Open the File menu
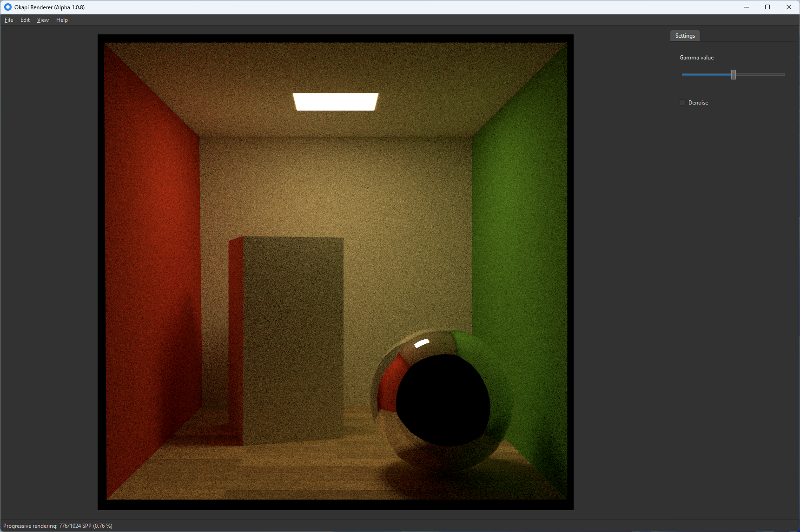Screen dimensions: 800x532 9,20
